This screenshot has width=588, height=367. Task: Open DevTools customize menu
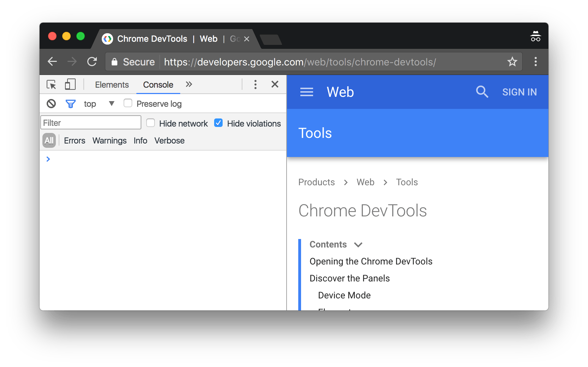click(255, 84)
